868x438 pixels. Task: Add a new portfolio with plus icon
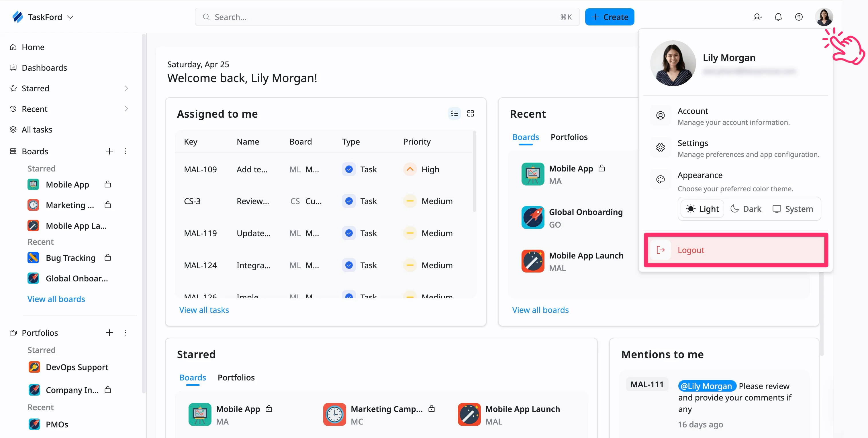[109, 333]
